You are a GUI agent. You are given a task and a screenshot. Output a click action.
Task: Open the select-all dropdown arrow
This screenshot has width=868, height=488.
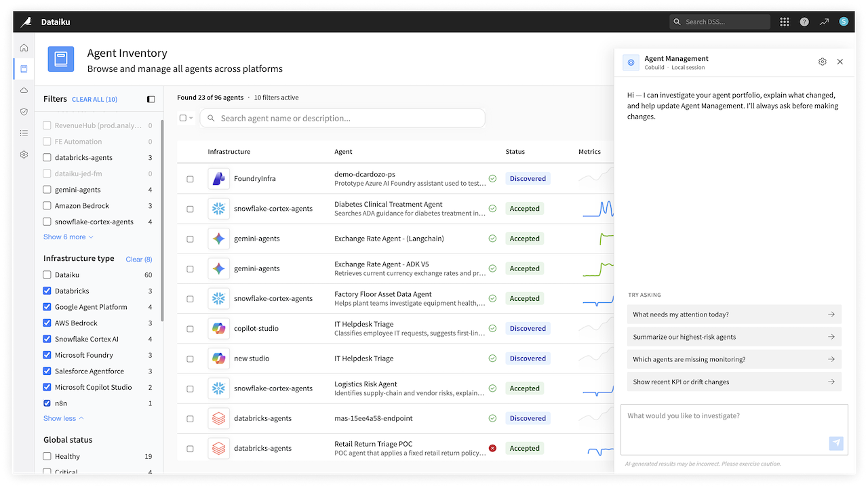191,118
